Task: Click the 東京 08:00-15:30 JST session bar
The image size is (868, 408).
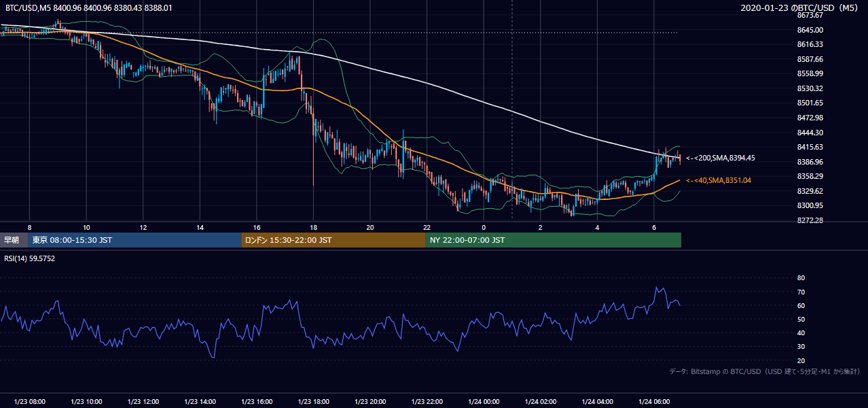Action: (134, 240)
